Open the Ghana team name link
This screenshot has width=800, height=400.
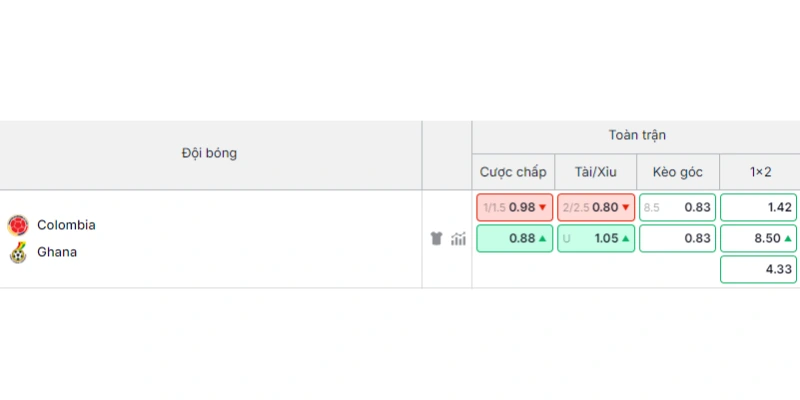(x=57, y=252)
